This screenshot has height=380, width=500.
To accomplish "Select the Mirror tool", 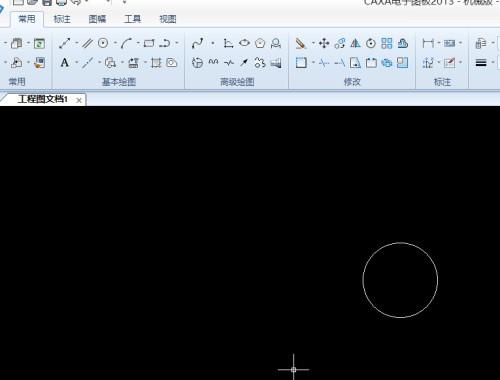I will coord(355,43).
